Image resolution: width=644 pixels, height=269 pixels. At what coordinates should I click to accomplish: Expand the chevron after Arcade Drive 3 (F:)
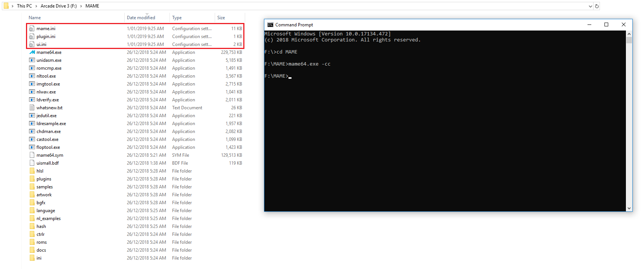(81, 6)
